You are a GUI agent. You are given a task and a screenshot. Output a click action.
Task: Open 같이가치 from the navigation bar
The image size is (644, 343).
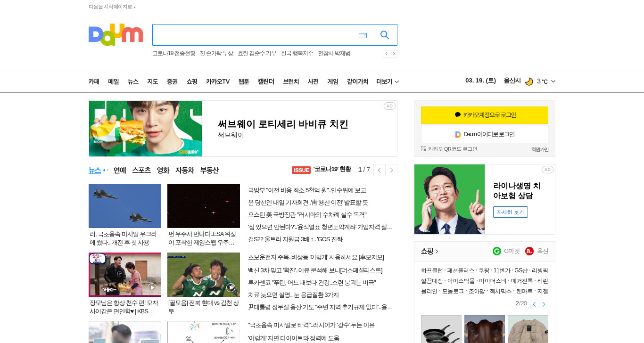[x=357, y=82]
